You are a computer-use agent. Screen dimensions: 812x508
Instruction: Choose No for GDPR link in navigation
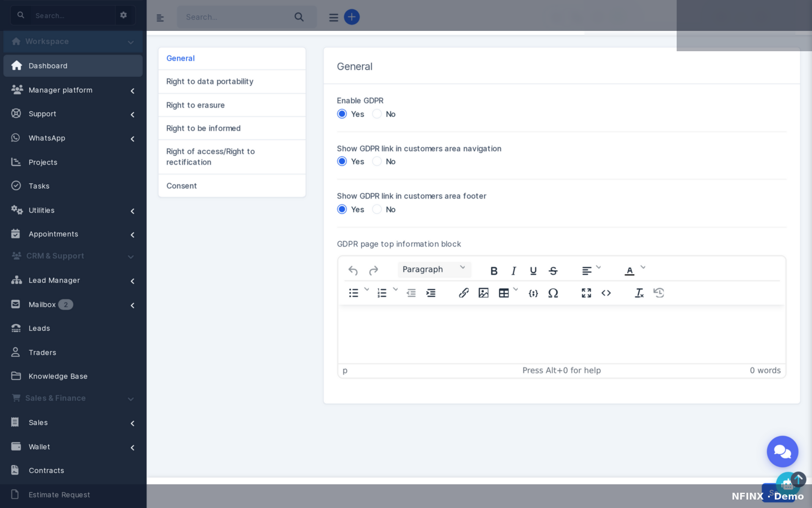377,161
